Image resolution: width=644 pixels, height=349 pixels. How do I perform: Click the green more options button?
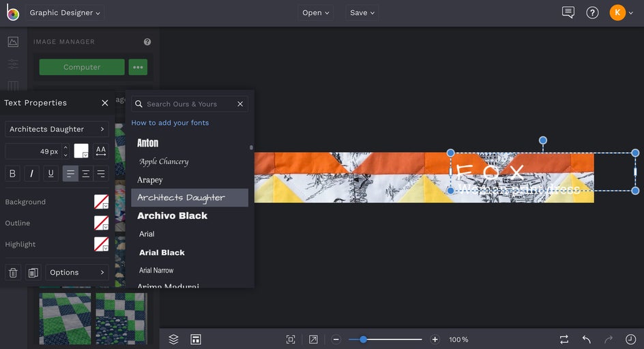click(x=138, y=67)
